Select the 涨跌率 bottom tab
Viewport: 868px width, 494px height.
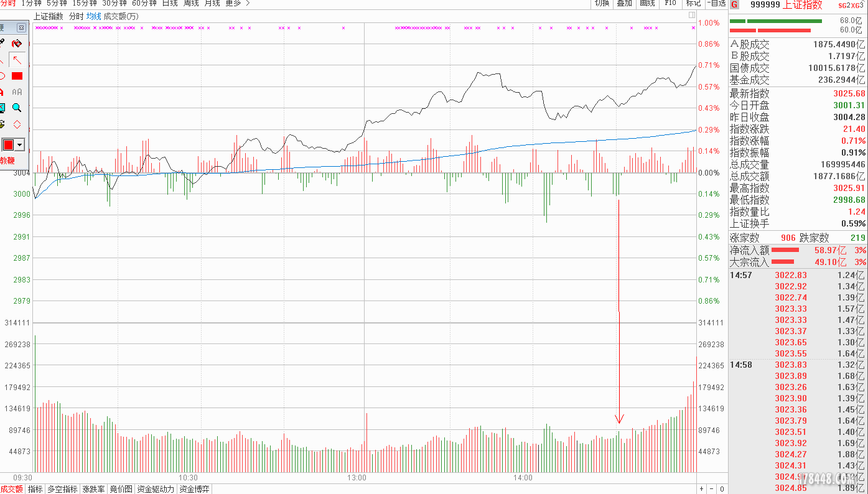(94, 489)
